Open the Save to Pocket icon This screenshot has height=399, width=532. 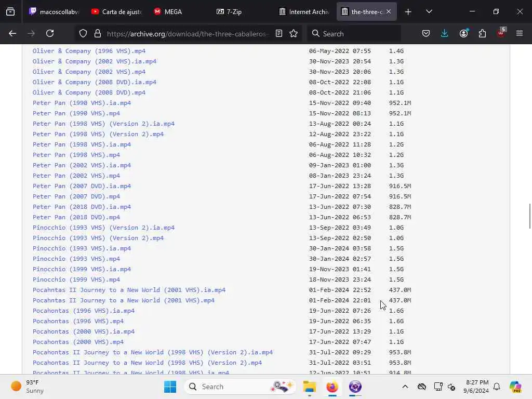(x=426, y=34)
